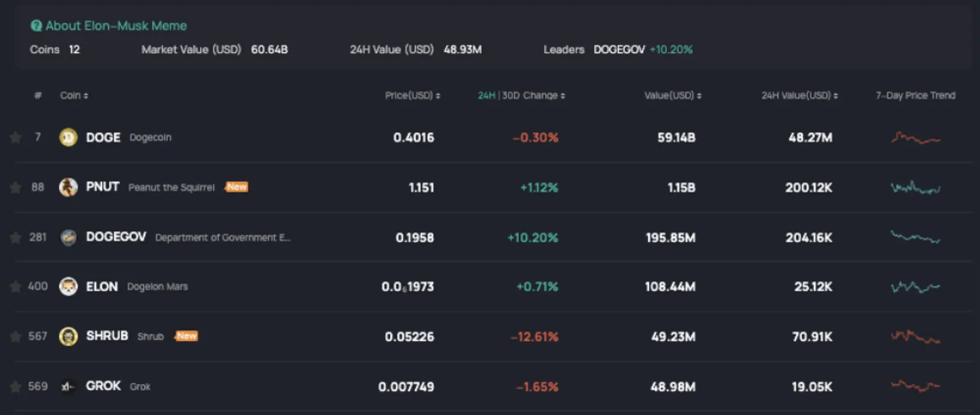Switch to 24H change view
The image size is (980, 415).
pyautogui.click(x=486, y=95)
